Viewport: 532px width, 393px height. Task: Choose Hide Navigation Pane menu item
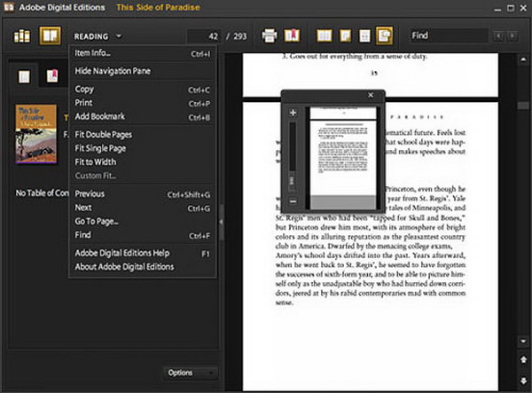click(143, 71)
